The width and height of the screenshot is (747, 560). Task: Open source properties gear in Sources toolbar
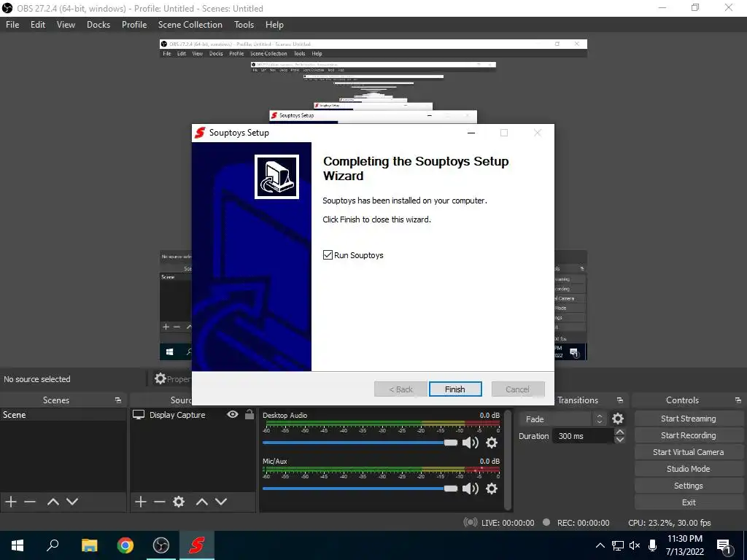tap(179, 502)
